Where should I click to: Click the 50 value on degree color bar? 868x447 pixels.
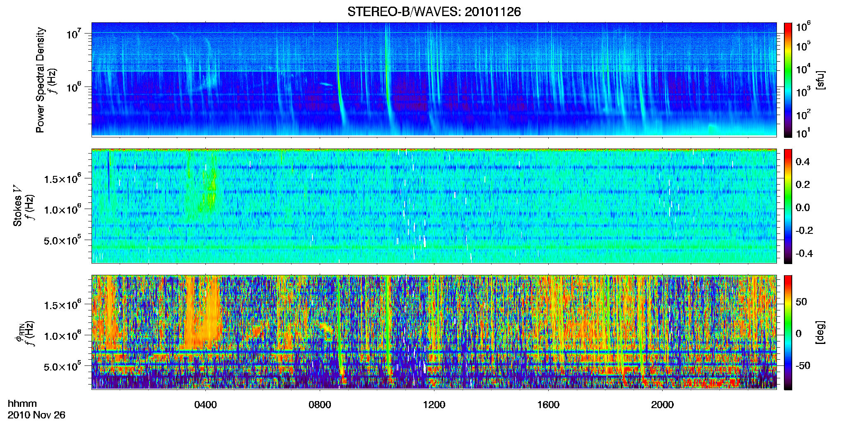point(801,302)
